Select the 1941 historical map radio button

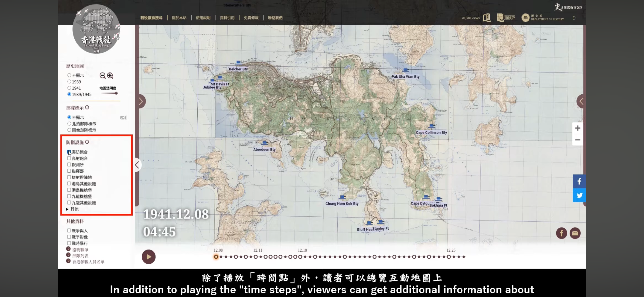[69, 88]
